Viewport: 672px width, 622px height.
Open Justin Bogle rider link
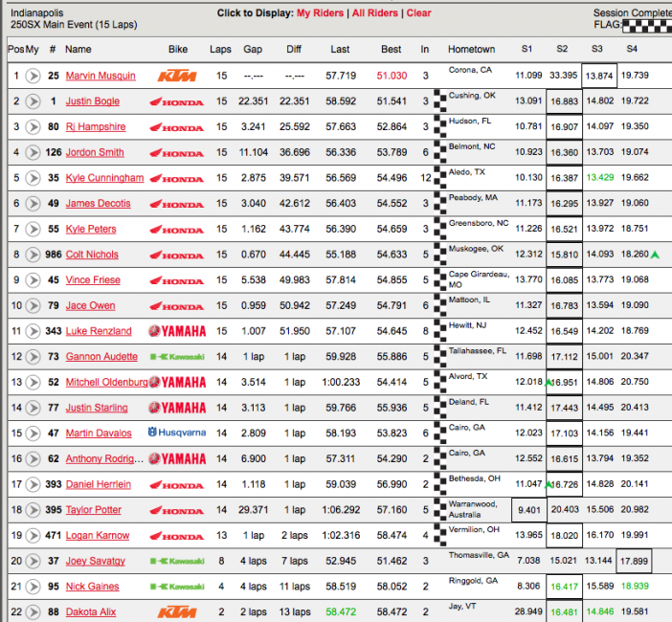pyautogui.click(x=93, y=101)
